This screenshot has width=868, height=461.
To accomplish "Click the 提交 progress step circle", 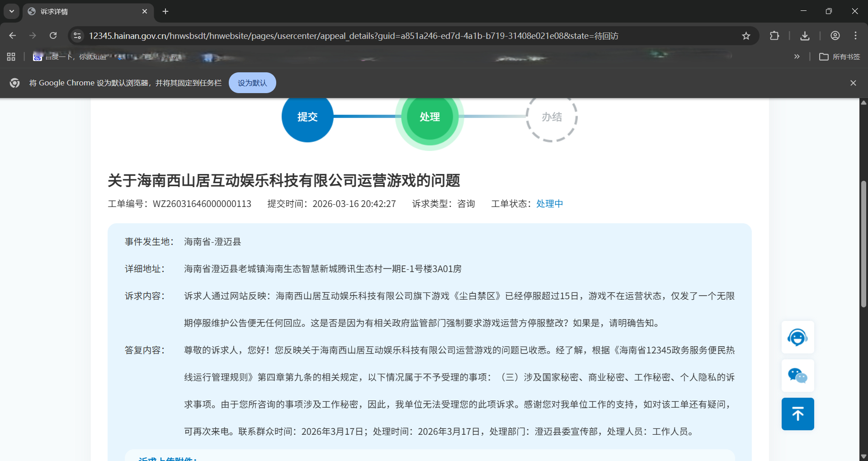I will tap(307, 117).
